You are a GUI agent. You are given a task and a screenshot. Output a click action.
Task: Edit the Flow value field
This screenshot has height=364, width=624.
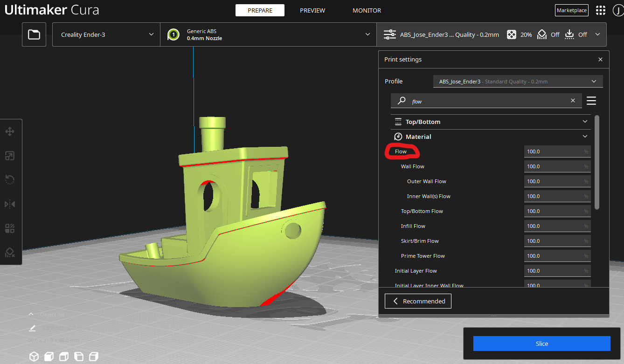tap(557, 151)
